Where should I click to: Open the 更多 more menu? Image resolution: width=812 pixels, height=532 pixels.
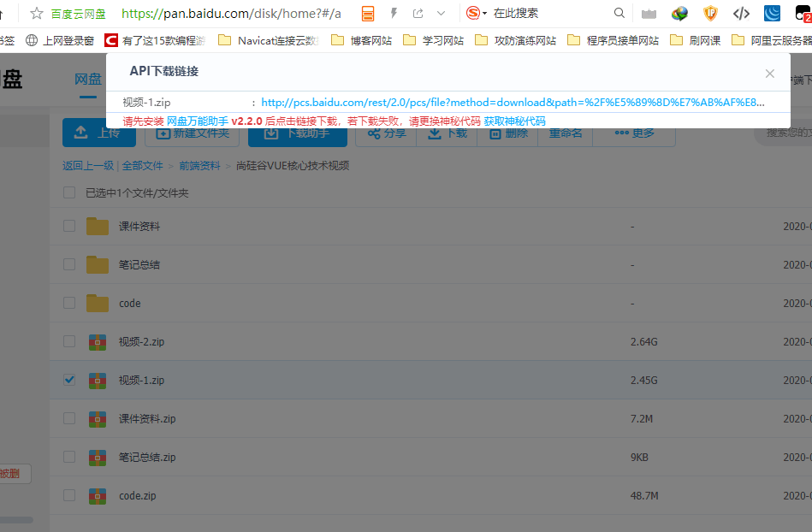(634, 133)
